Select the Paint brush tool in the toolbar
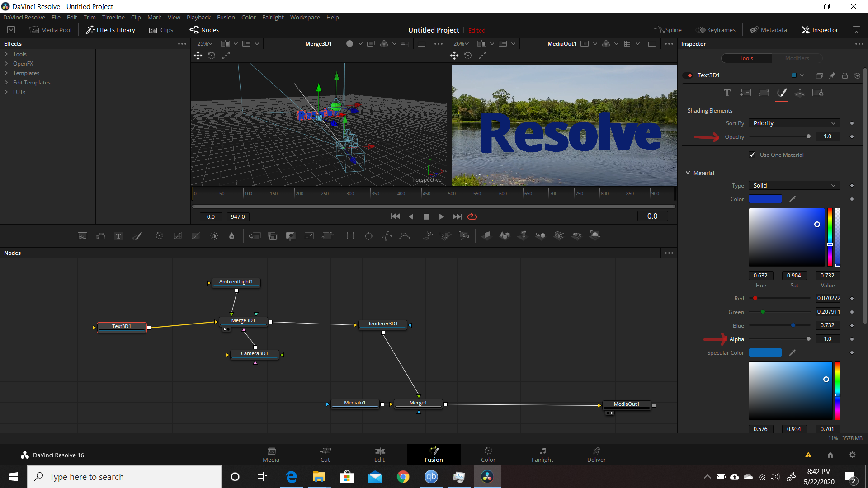This screenshot has height=488, width=868. coord(137,236)
